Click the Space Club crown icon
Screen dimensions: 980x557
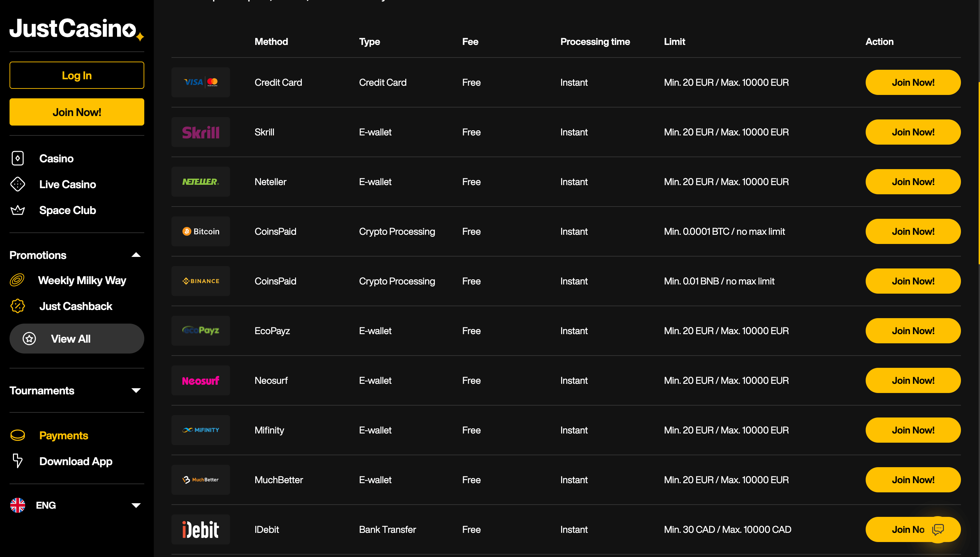coord(18,210)
